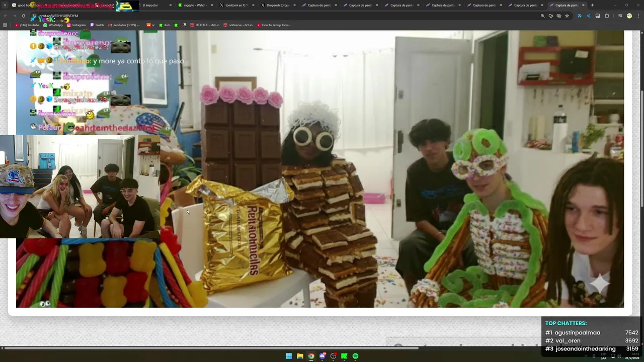
Task: Switch to the rageylo Watch tab
Action: tap(195, 5)
